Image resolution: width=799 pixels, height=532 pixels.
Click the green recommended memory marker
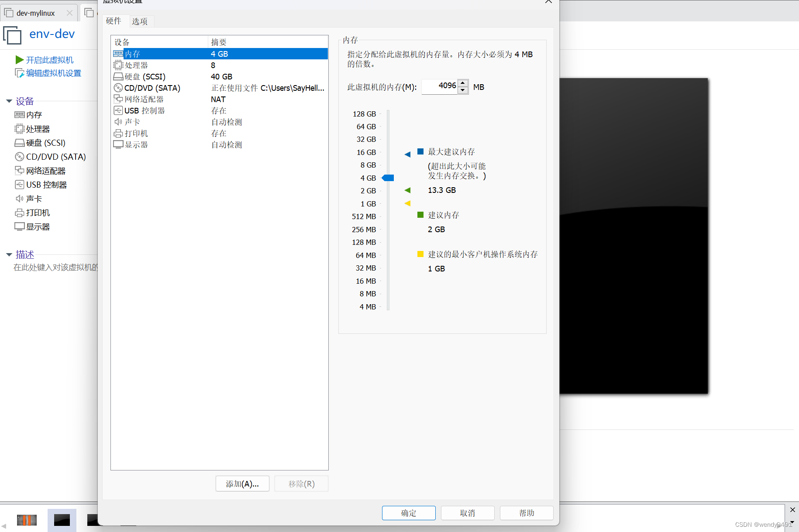point(407,190)
